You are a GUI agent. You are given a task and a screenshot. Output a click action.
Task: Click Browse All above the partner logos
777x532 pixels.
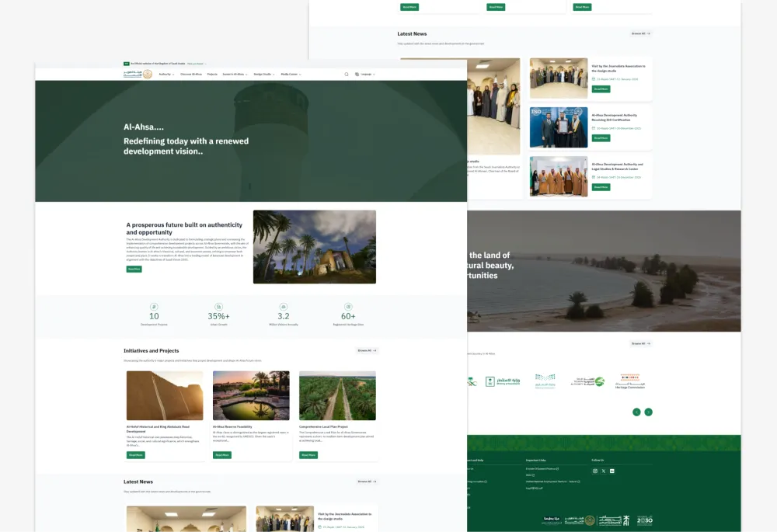click(x=641, y=343)
